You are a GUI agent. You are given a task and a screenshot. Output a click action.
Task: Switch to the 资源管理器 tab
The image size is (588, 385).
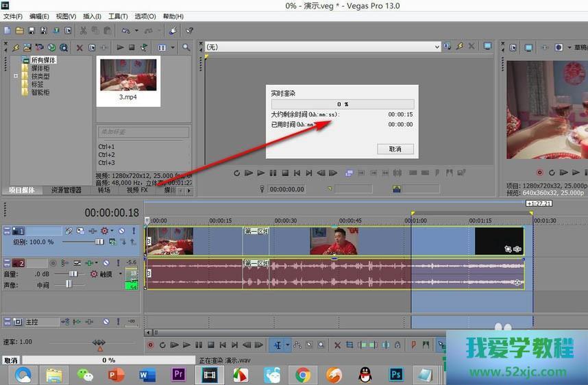[66, 190]
